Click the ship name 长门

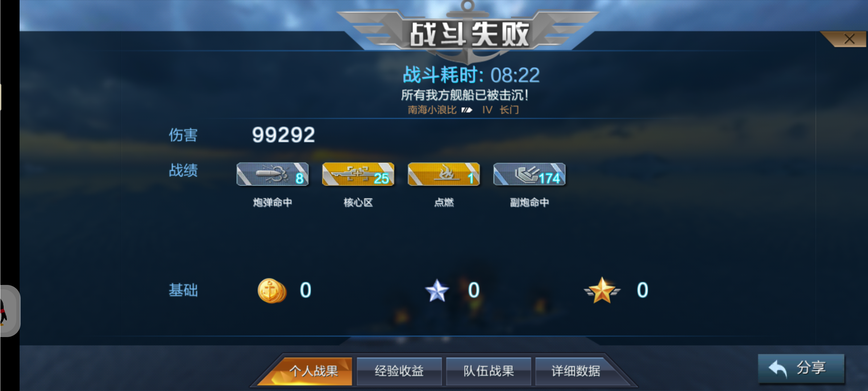[x=509, y=110]
